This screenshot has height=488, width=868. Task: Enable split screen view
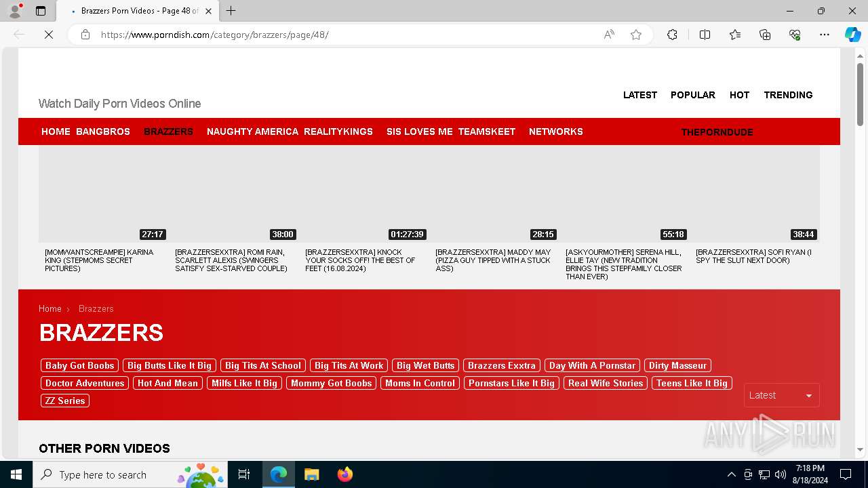pos(705,35)
